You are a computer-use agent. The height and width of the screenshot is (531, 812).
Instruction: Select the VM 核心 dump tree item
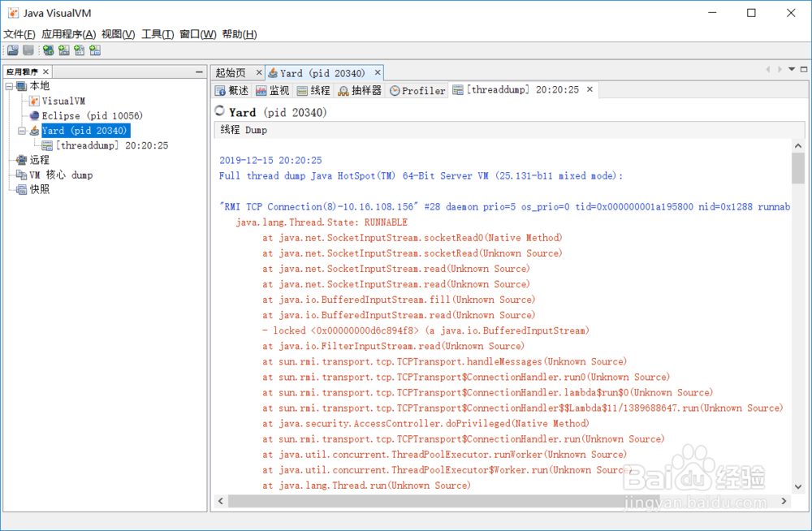pos(61,175)
